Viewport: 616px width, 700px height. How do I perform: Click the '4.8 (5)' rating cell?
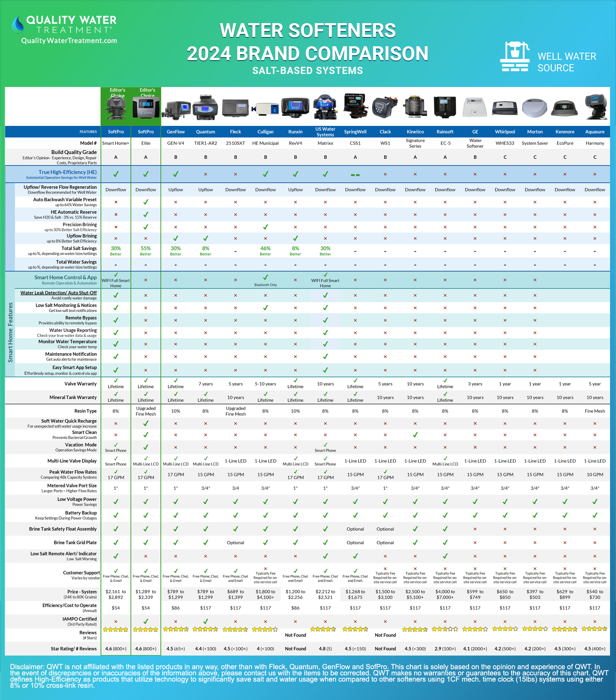[x=325, y=649]
